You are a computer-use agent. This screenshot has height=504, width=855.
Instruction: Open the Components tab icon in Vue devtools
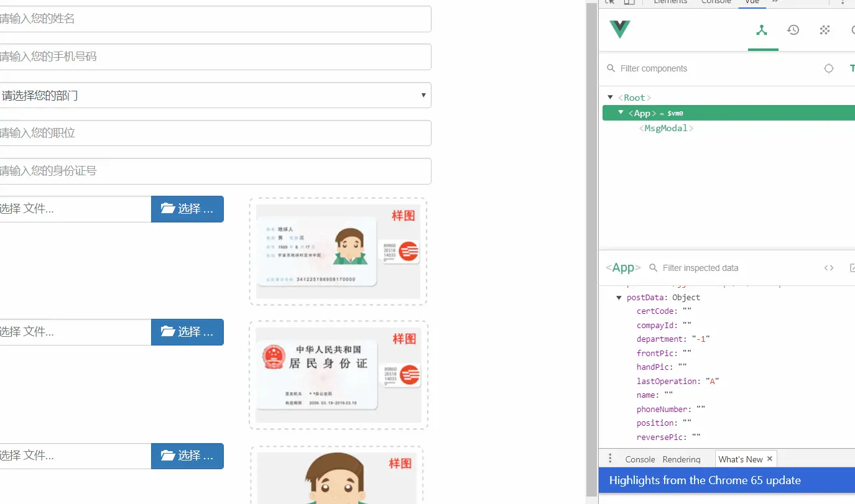762,30
